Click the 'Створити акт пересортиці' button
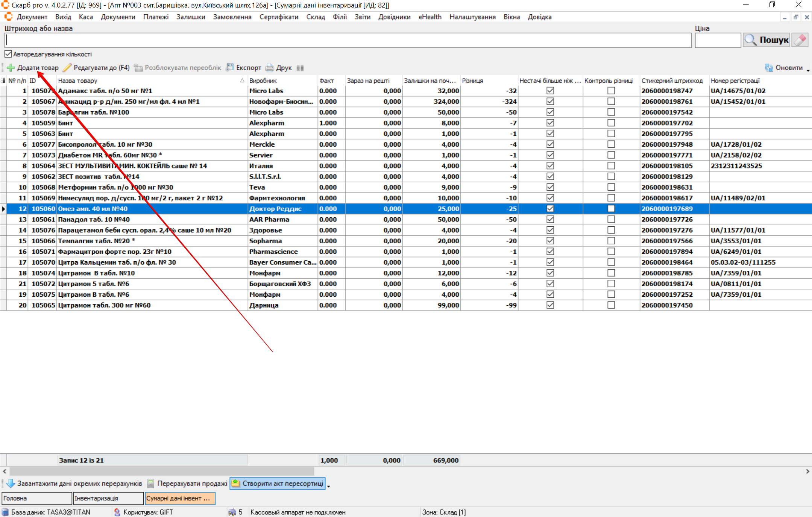 point(278,484)
